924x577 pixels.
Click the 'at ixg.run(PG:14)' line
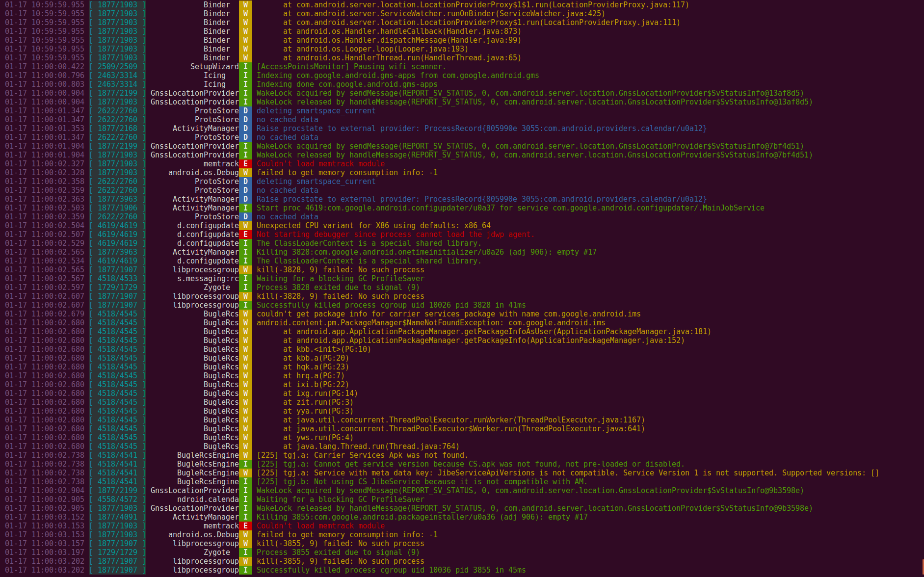coord(320,393)
